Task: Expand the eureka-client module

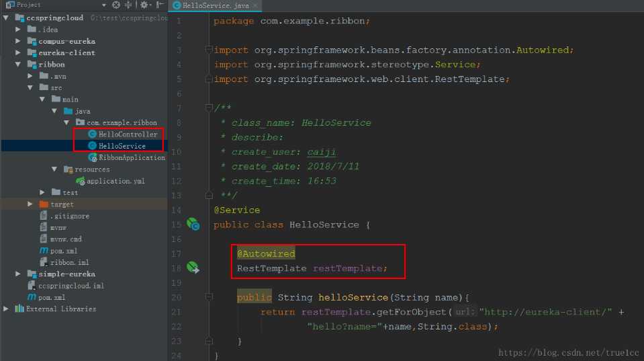Action: tap(17, 52)
